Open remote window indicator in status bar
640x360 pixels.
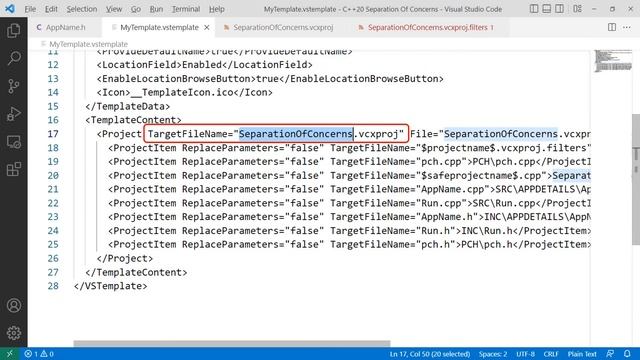point(9,354)
